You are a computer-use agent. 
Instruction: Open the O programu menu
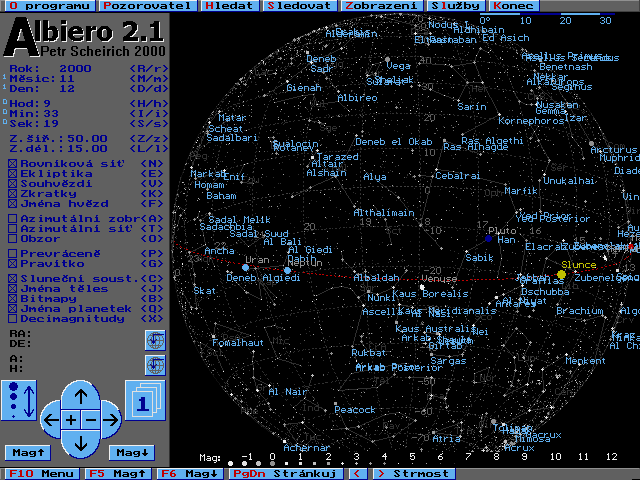(x=49, y=6)
